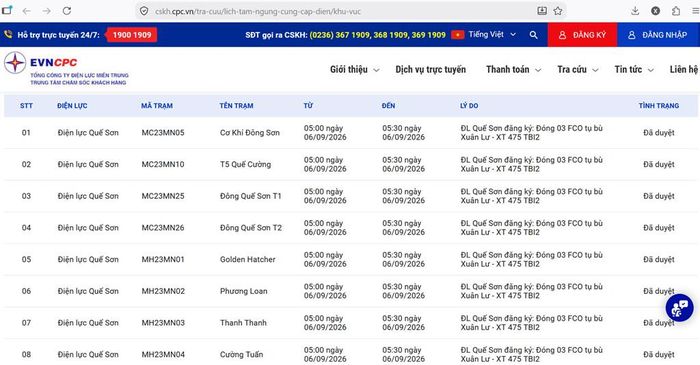Click the MÃ TRẠM column header
This screenshot has height=365, width=700.
[157, 106]
